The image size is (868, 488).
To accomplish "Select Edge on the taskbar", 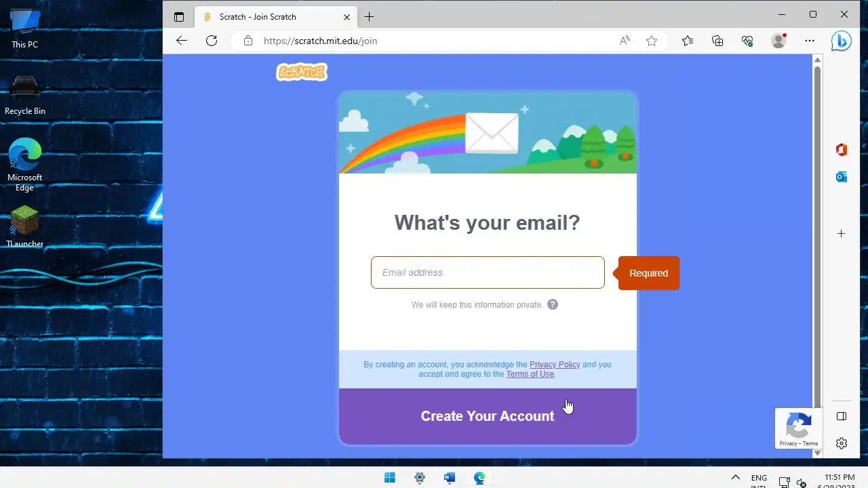I will point(479,478).
